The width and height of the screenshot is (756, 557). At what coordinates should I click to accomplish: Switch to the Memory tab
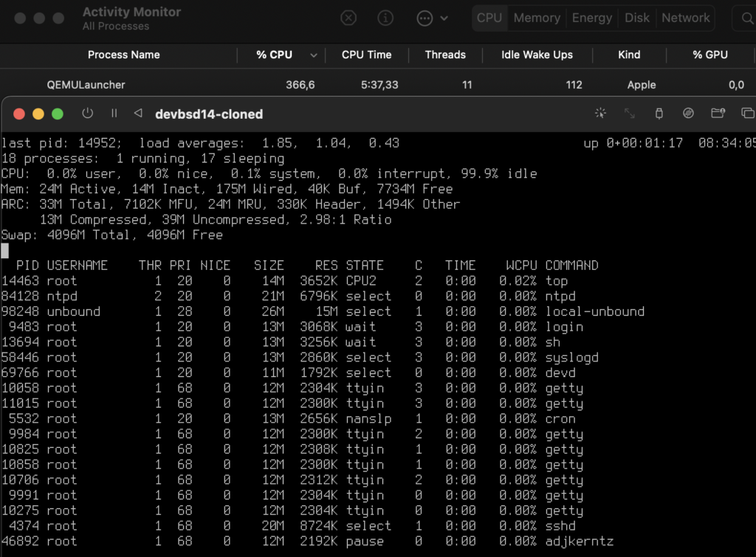(537, 18)
